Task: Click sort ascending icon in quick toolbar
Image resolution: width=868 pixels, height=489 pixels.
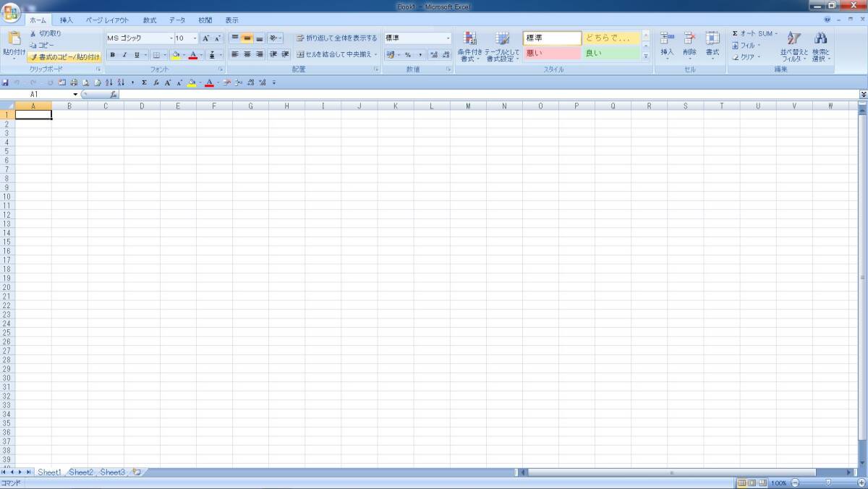Action: (x=110, y=82)
